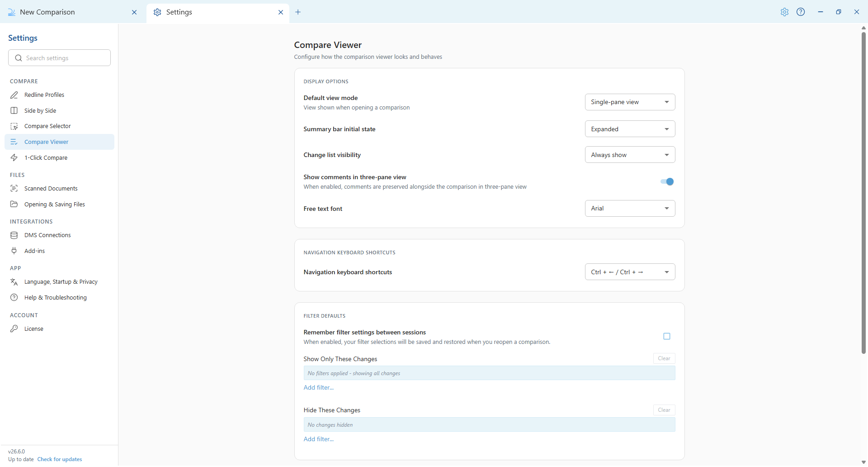Click the vertical scrollbar thumb

(x=863, y=192)
